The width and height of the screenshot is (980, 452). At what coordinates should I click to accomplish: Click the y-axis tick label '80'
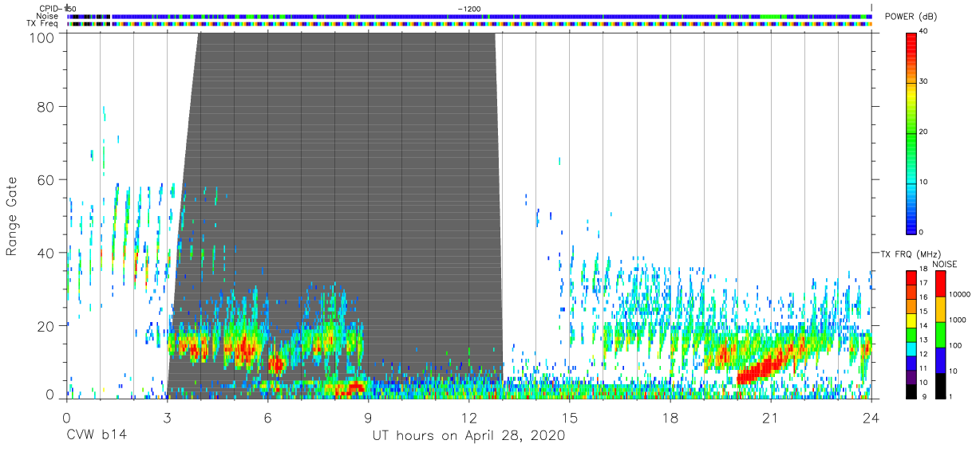point(45,106)
